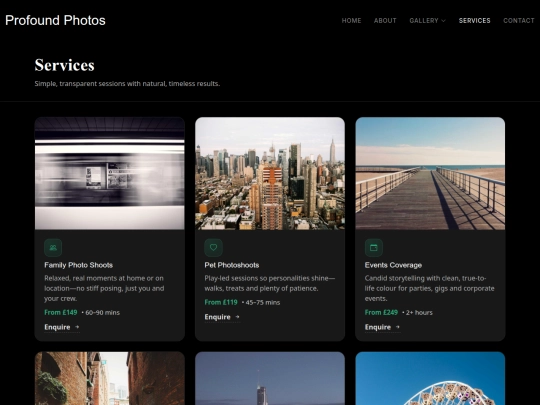
Task: Open the dusk skyscraper image card
Action: tap(270, 378)
